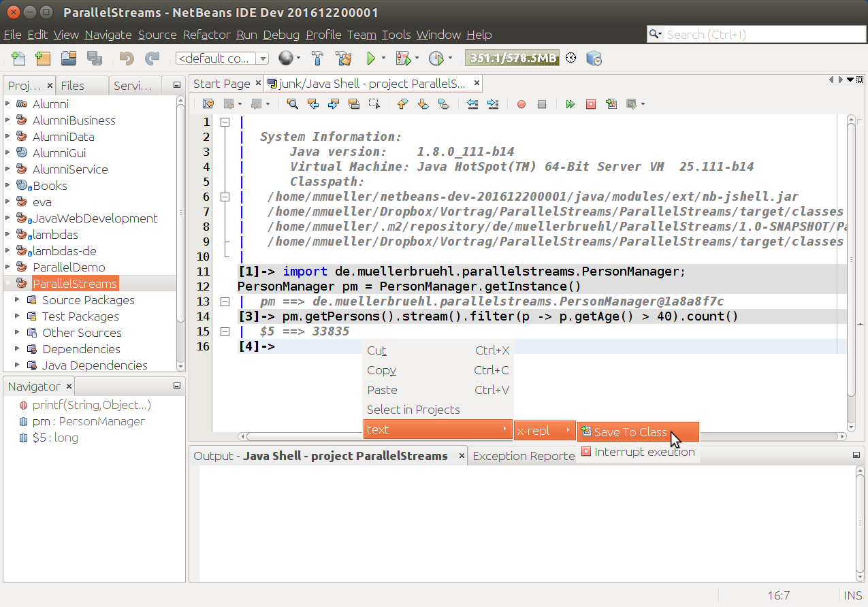Click the memory usage garbage collection bar
The image size is (868, 607).
click(511, 59)
